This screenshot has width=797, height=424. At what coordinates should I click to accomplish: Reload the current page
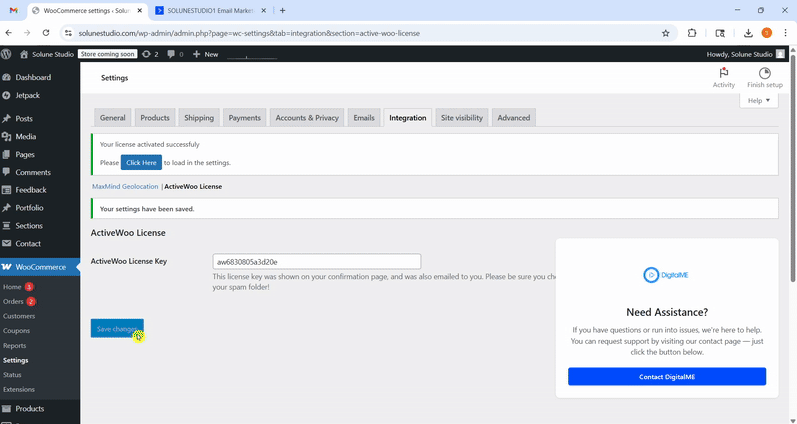pos(46,33)
